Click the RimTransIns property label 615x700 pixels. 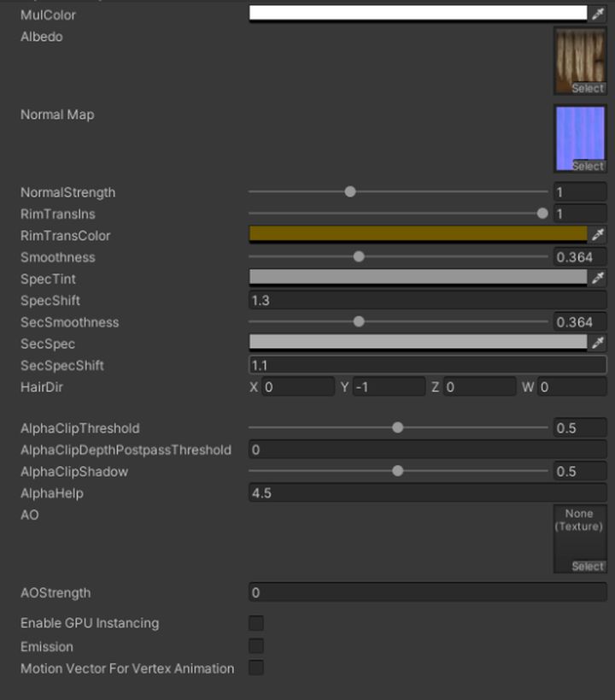[x=58, y=214]
